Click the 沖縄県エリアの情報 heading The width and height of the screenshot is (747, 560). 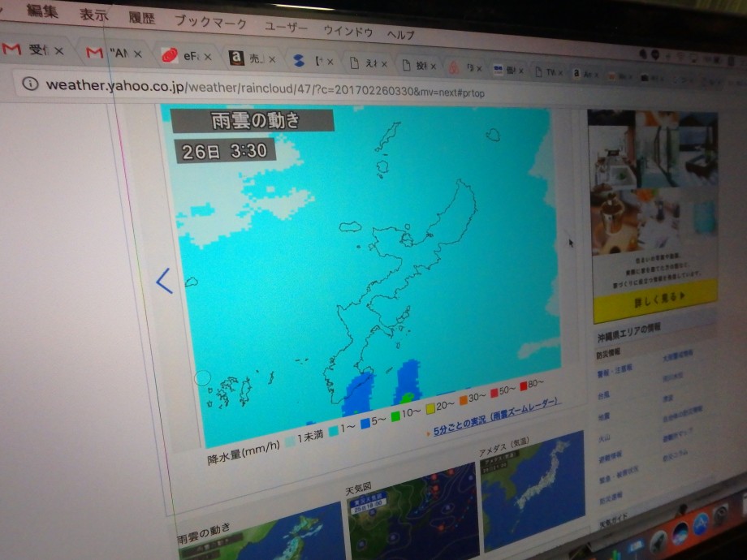(628, 333)
